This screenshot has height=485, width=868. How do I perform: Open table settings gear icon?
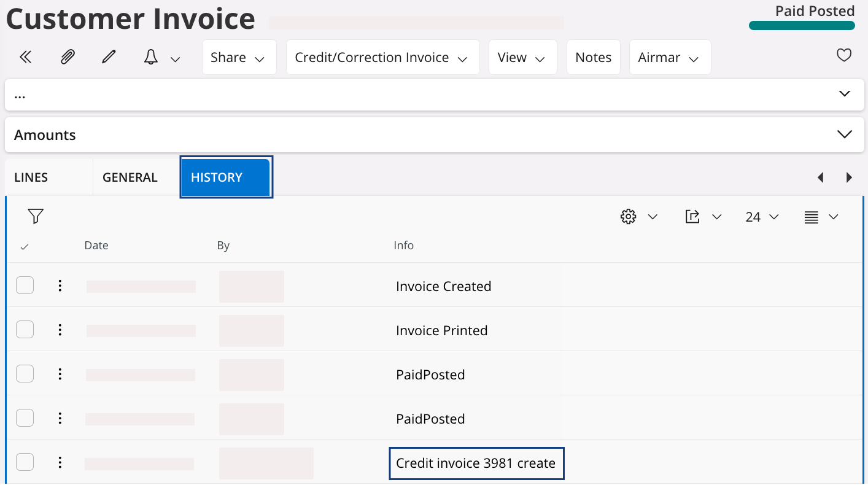[628, 217]
